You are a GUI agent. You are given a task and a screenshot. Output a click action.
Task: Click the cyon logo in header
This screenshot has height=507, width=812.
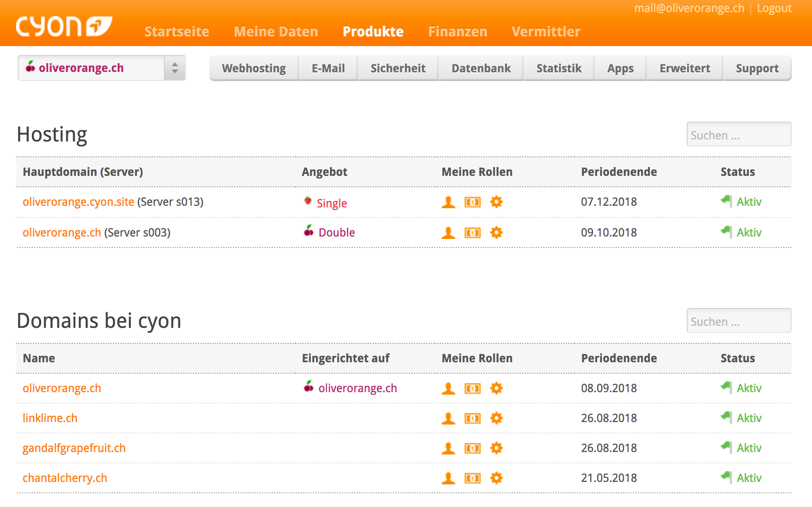[x=64, y=27]
